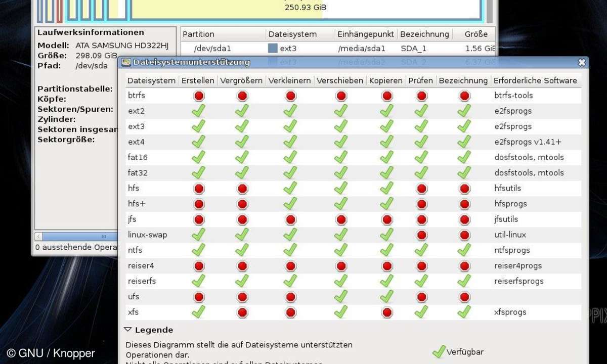The height and width of the screenshot is (364, 607).
Task: Click the Vergrößern column header
Action: [x=242, y=80]
